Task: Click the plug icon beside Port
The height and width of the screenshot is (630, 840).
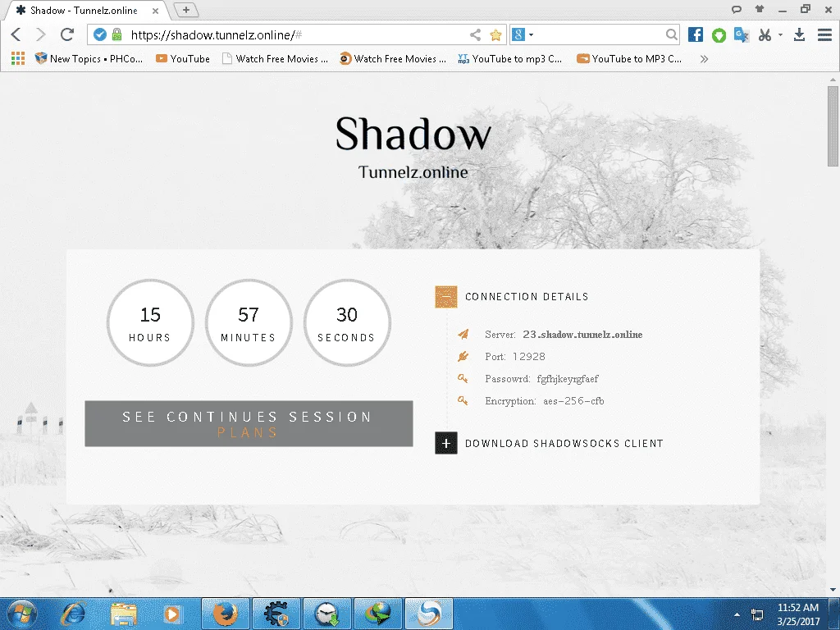Action: pyautogui.click(x=463, y=356)
